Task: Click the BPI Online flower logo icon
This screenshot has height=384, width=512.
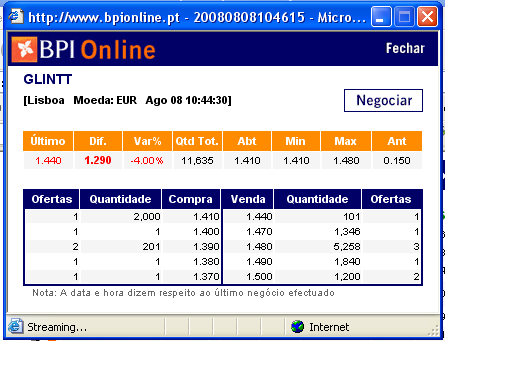Action: click(24, 49)
